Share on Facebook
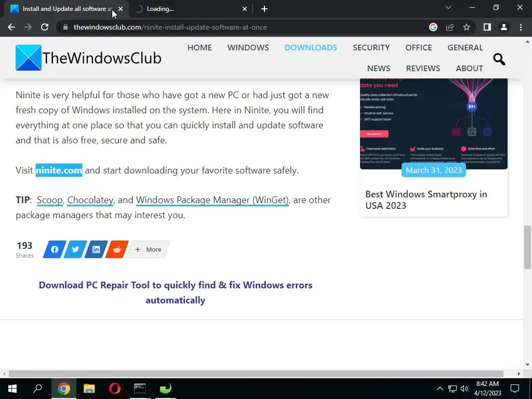 click(54, 249)
